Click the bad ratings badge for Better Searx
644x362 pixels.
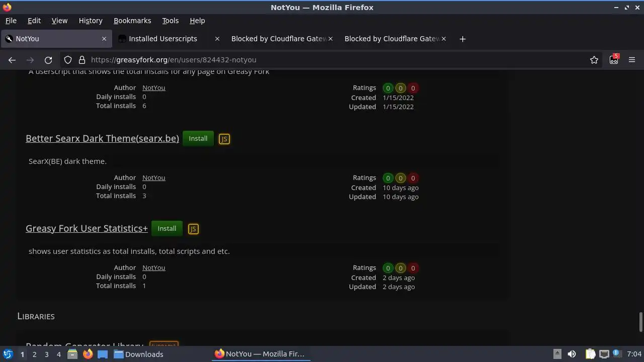click(x=413, y=178)
